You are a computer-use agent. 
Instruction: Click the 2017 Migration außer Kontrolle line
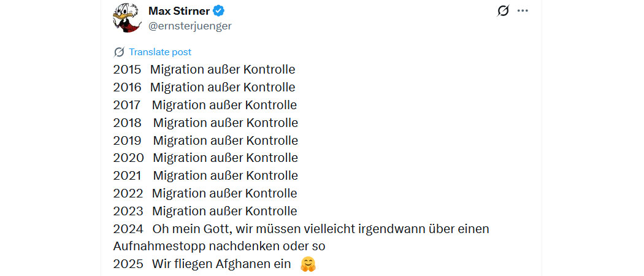click(x=205, y=105)
